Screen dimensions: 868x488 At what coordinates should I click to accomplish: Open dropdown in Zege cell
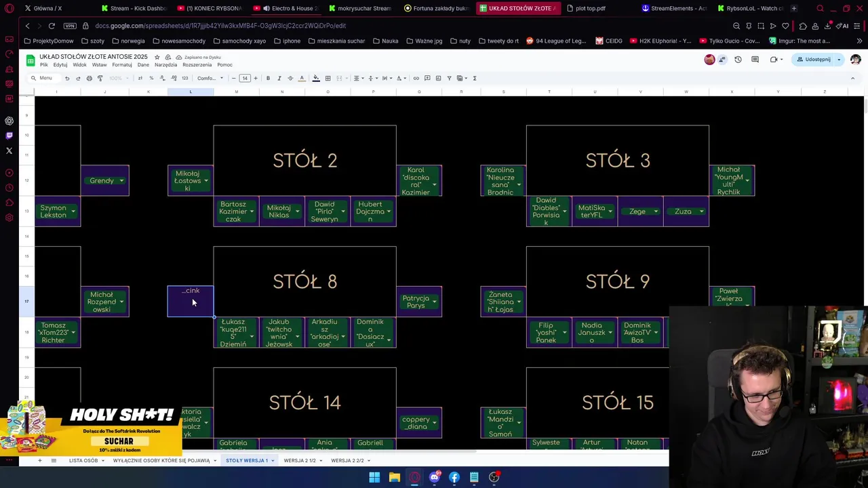(656, 211)
